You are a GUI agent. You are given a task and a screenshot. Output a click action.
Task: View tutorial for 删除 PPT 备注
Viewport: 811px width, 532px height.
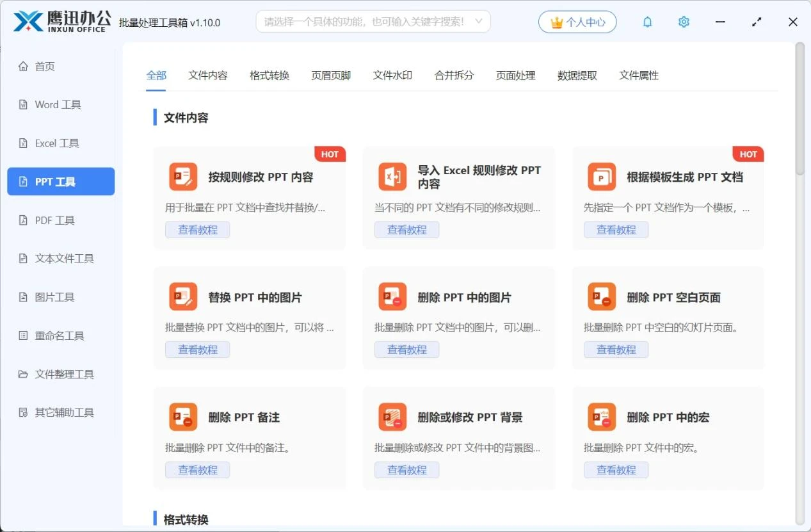pyautogui.click(x=198, y=470)
